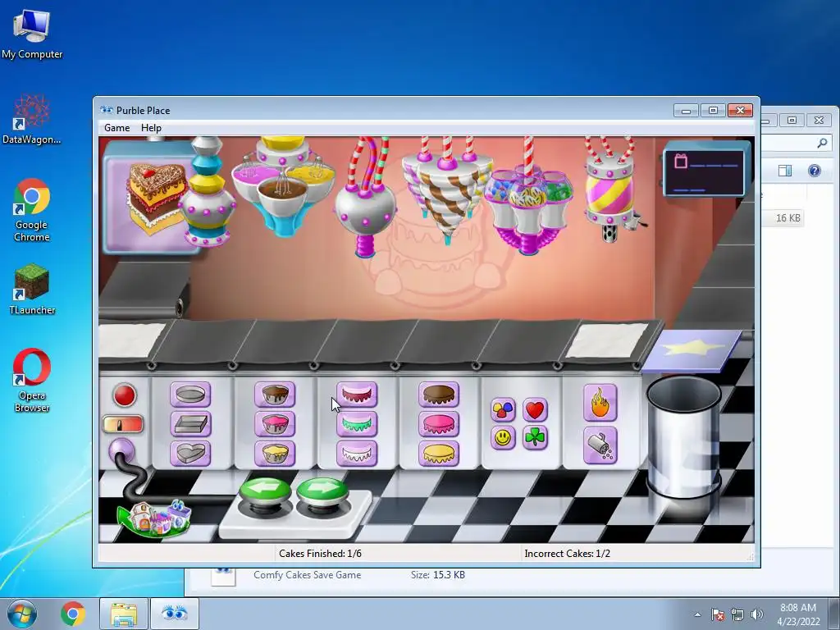840x630 pixels.
Task: Pick the white filling icing layer
Action: pos(357,453)
